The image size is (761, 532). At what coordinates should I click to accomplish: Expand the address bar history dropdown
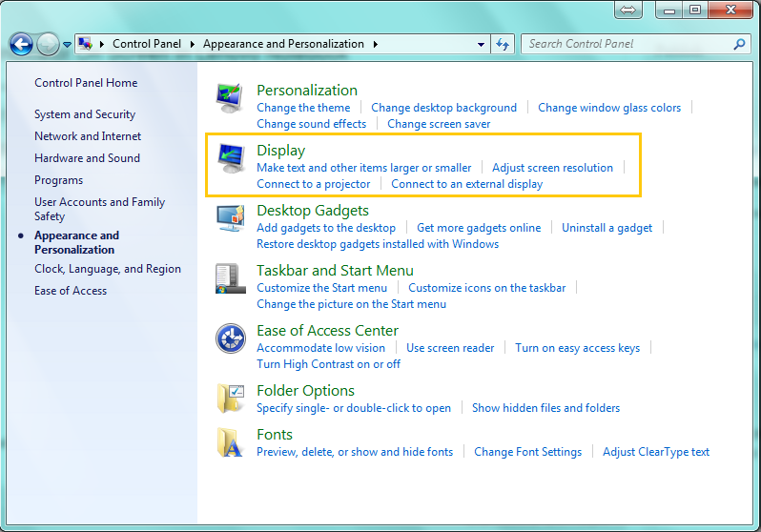tap(482, 44)
